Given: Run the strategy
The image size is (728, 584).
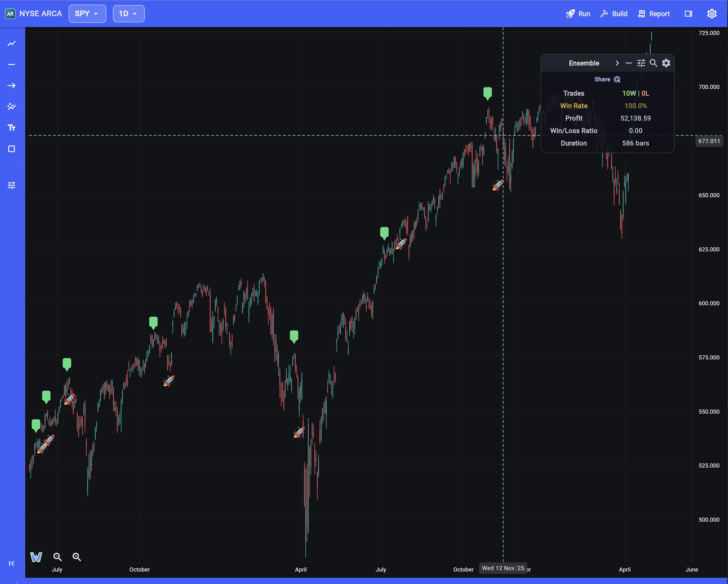Looking at the screenshot, I should (578, 14).
